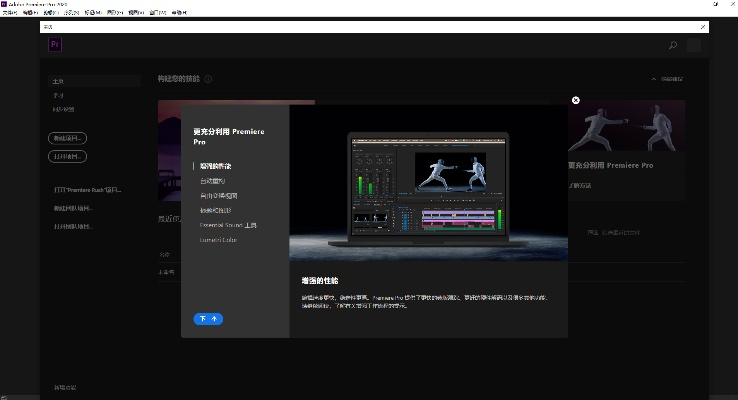The height and width of the screenshot is (400, 738).
Task: Select the Lumetri Color topic
Action: coord(217,240)
